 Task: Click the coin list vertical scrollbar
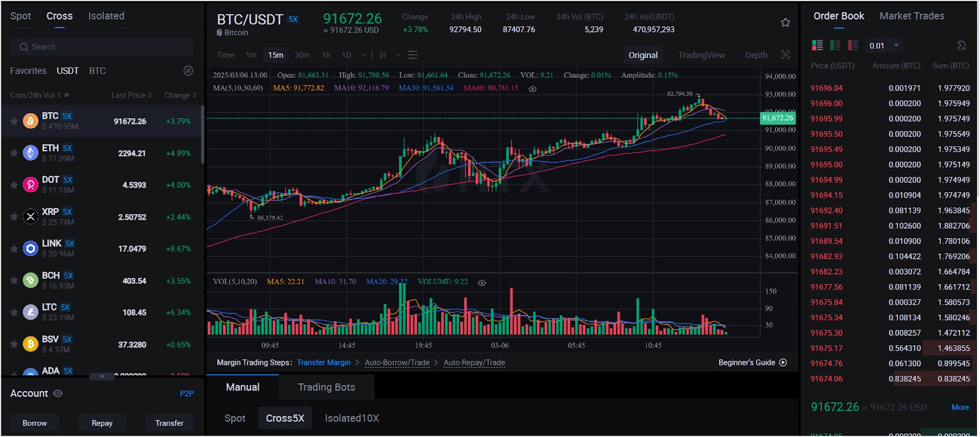coord(202,135)
